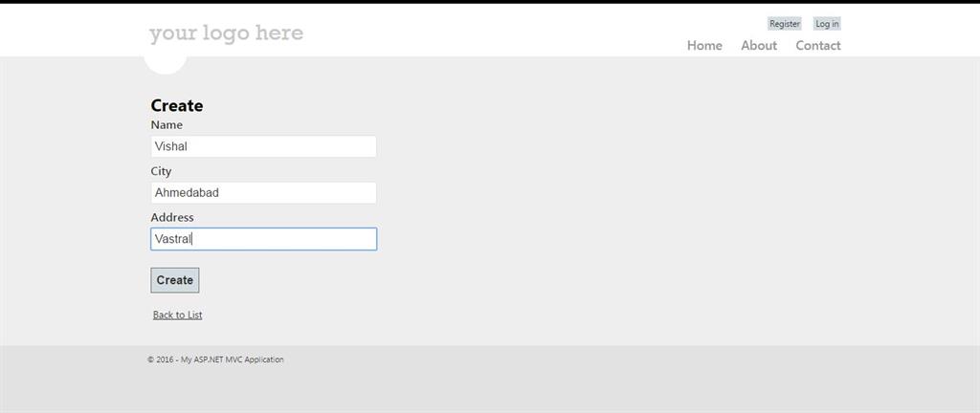This screenshot has height=413, width=980.
Task: Click the 'your logo here' site title
Action: pyautogui.click(x=226, y=33)
